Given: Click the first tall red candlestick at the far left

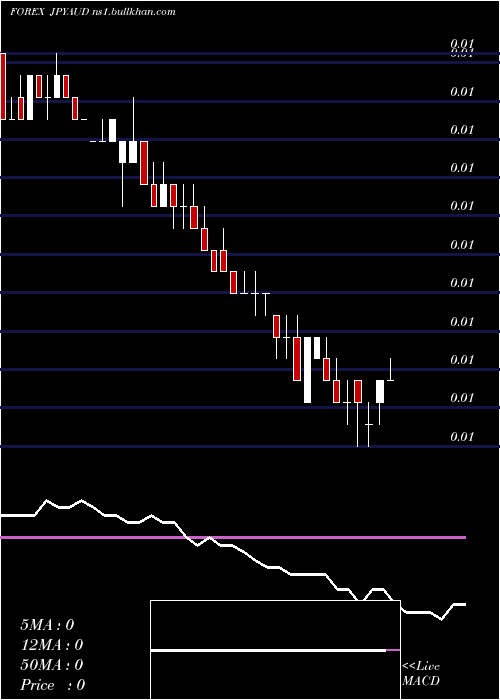Looking at the screenshot, I should [x=3, y=86].
